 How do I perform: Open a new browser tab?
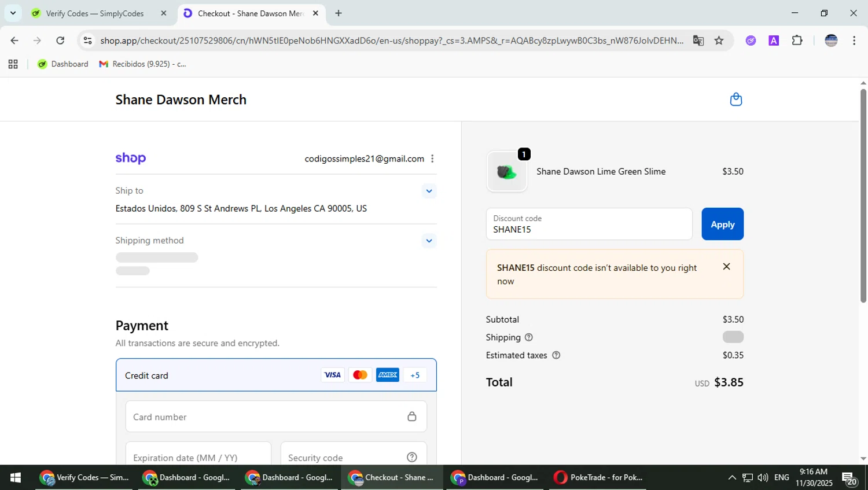click(x=339, y=13)
